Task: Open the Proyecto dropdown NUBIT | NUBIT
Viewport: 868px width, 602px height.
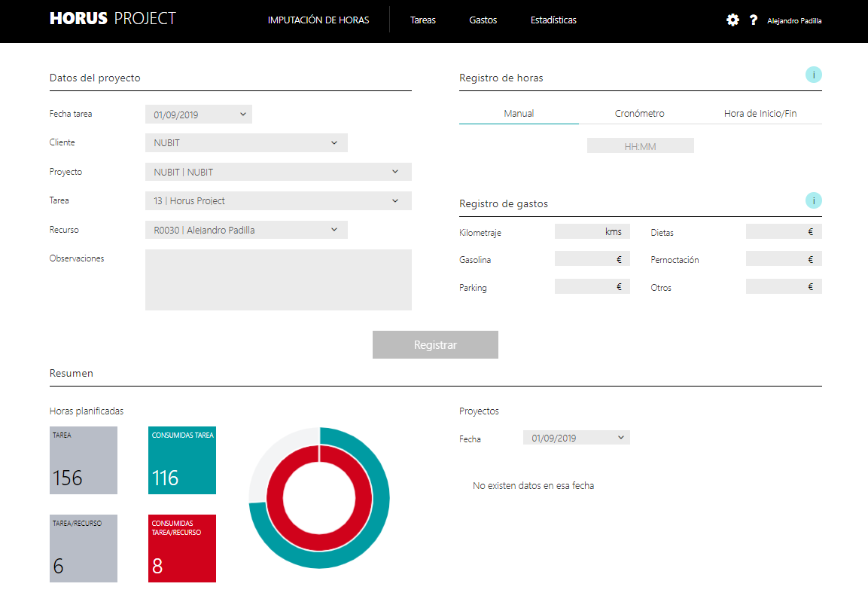Action: coord(279,172)
